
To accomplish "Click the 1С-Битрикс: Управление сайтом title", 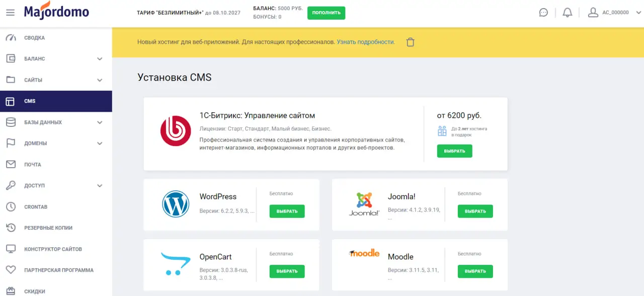I will (x=257, y=116).
